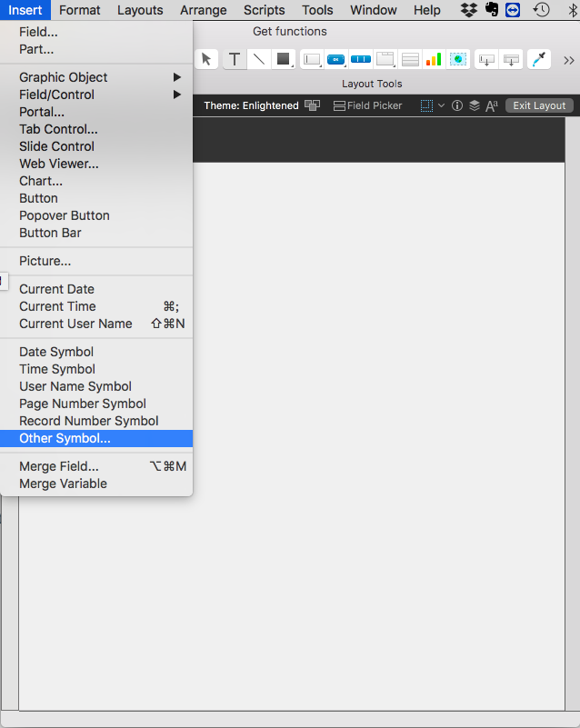Open the Help menu
Image resolution: width=580 pixels, height=728 pixels.
click(x=427, y=10)
